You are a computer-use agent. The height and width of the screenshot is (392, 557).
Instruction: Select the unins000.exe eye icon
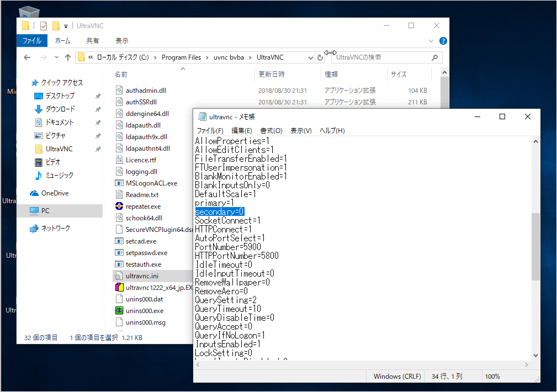[119, 311]
